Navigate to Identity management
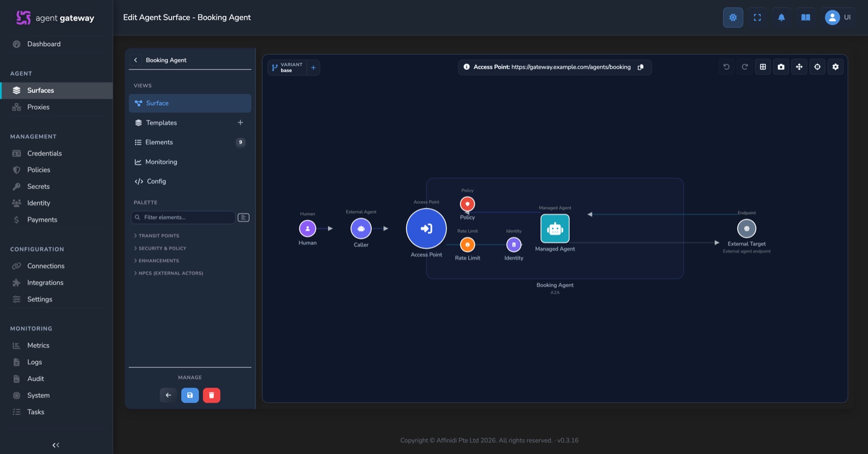Screen dimensions: 868x454 (39, 203)
